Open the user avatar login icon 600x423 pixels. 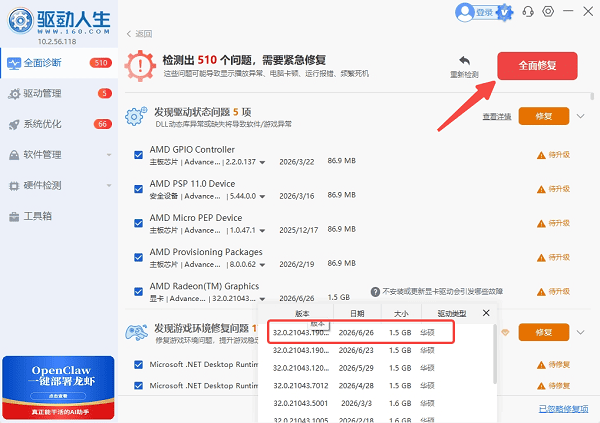point(465,12)
